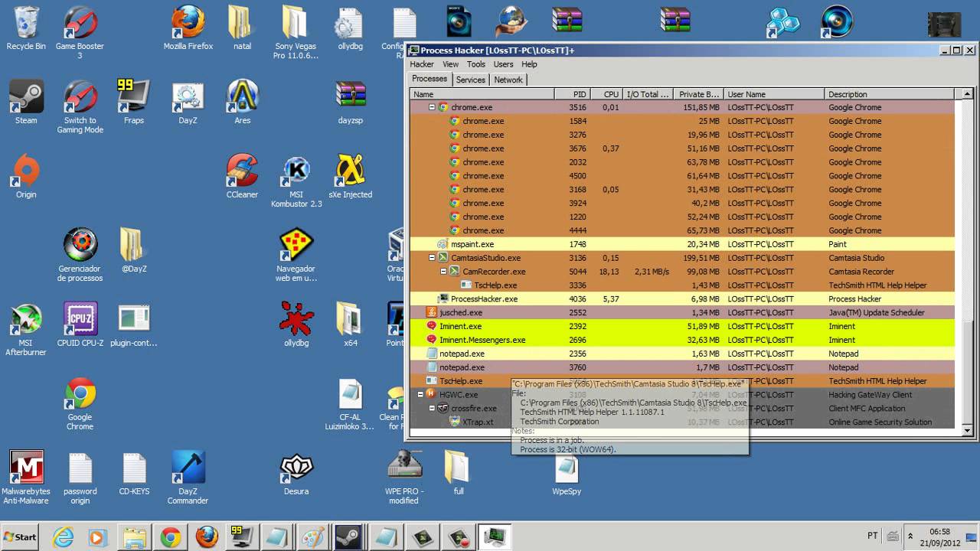The height and width of the screenshot is (551, 980).
Task: Select the Origin desktop icon
Action: click(x=26, y=177)
